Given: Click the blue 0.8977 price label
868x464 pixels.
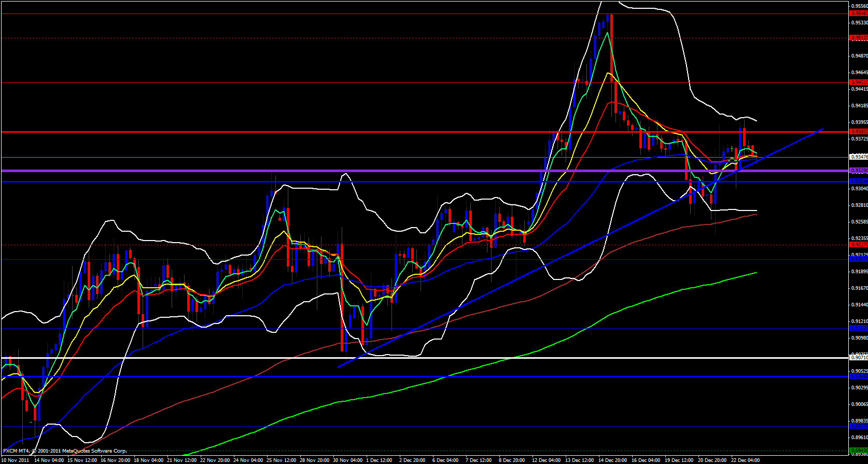Looking at the screenshot, I should point(858,426).
